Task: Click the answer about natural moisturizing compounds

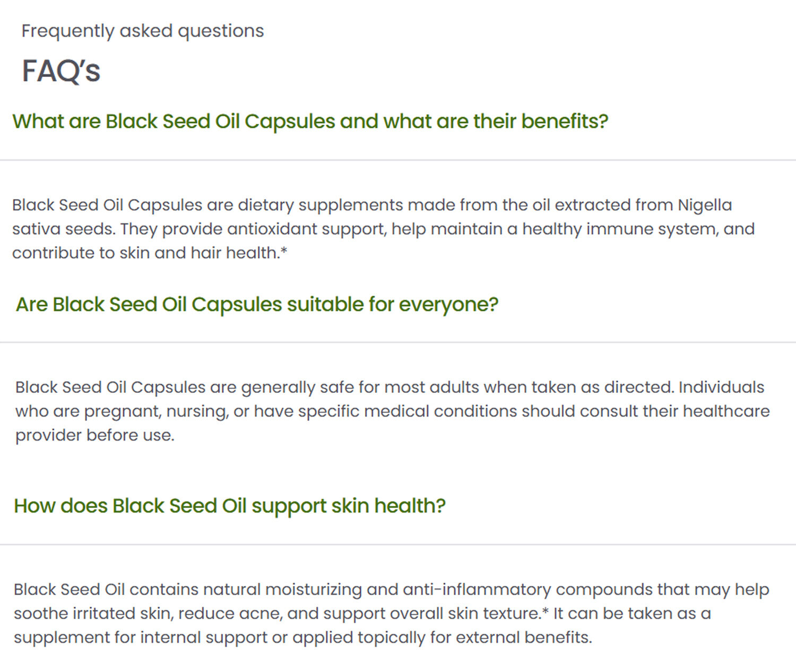Action: tap(391, 613)
